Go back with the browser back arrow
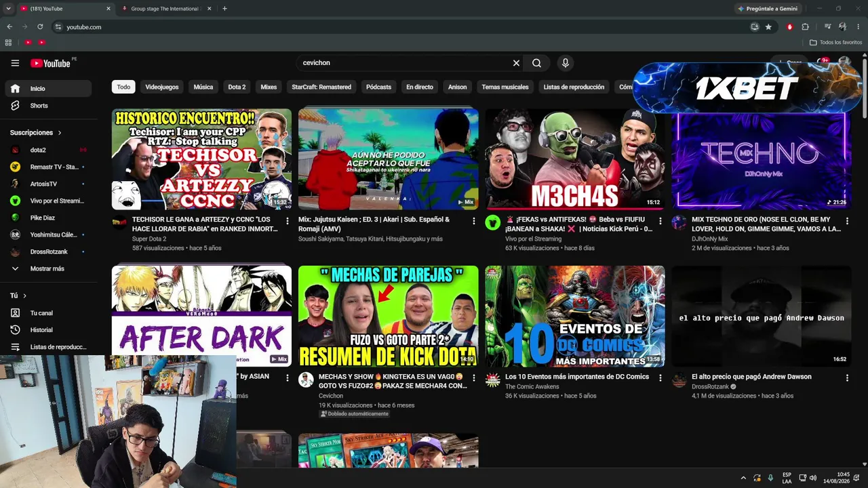Screen dimensions: 868x488 (9, 27)
